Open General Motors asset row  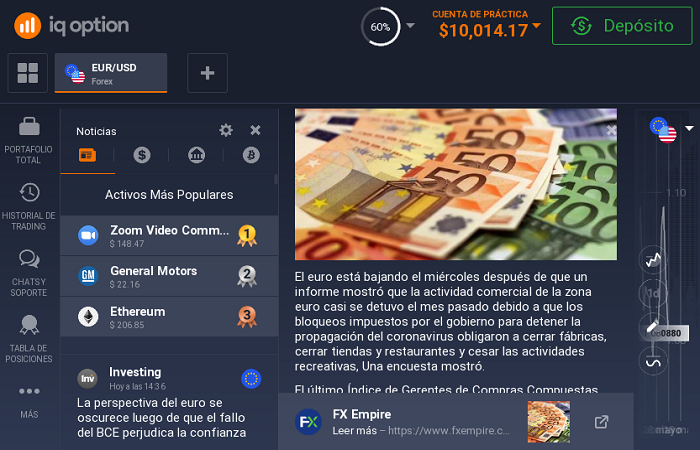[x=169, y=276]
